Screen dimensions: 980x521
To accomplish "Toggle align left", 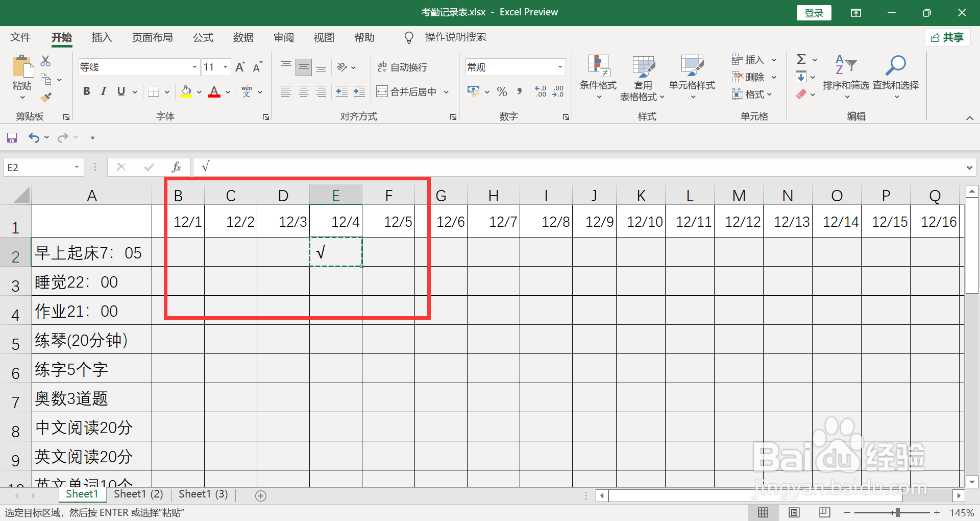I will click(286, 91).
